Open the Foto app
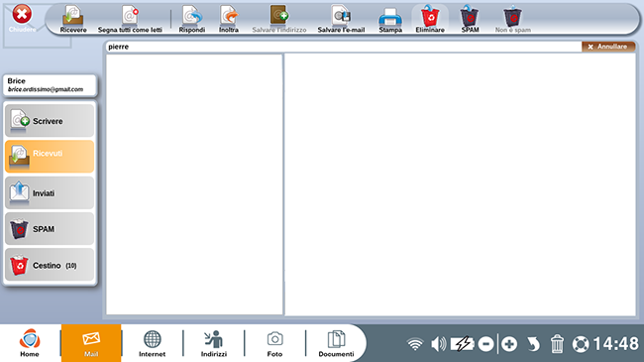This screenshot has height=362, width=644. pos(274,343)
